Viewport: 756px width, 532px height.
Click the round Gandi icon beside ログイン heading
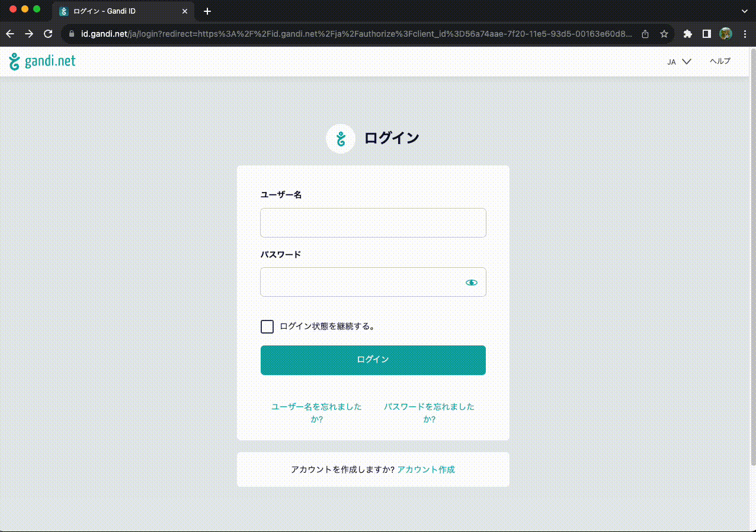tap(341, 139)
